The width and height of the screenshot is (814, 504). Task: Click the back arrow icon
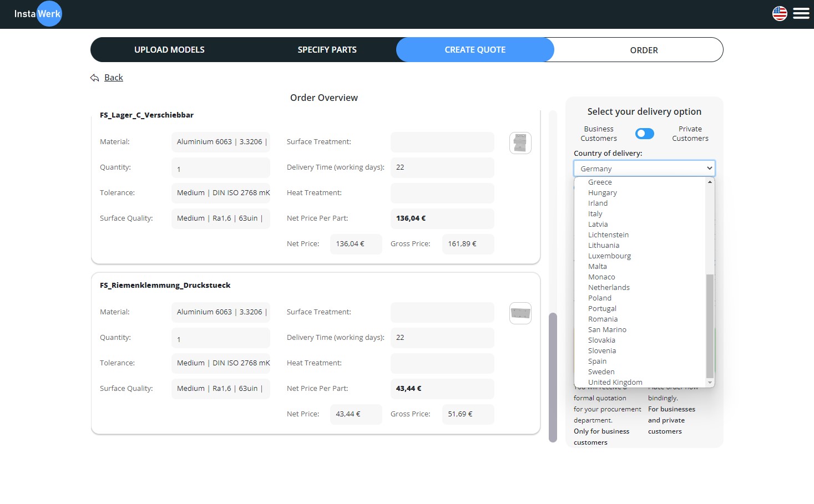(x=94, y=78)
